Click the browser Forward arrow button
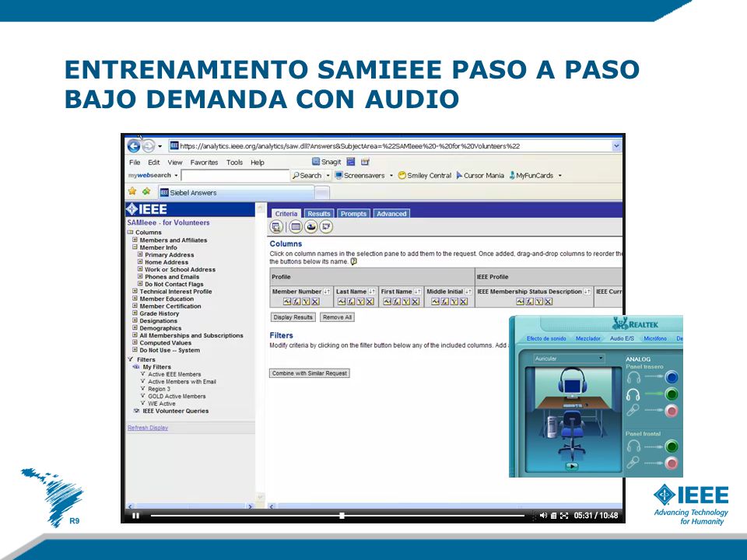The height and width of the screenshot is (560, 747). pyautogui.click(x=148, y=146)
